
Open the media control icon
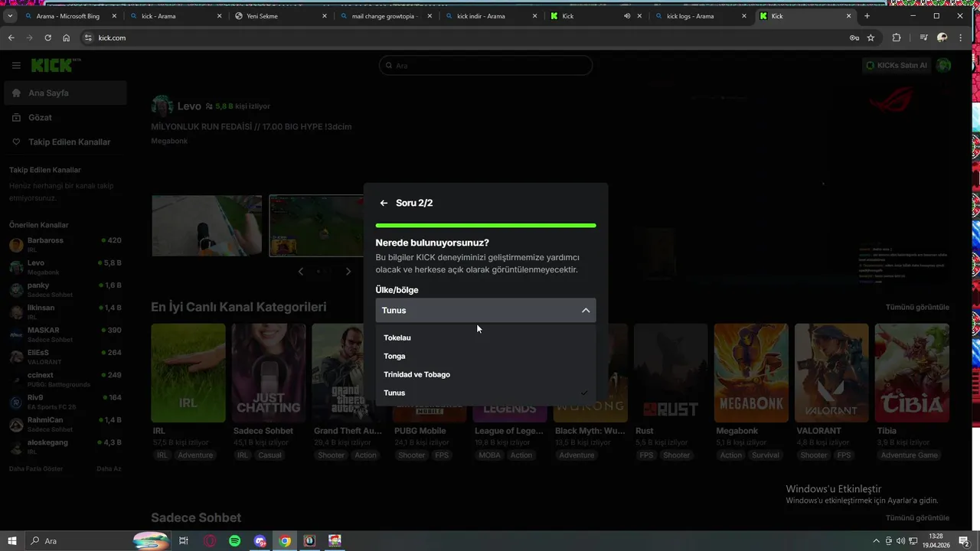(923, 37)
